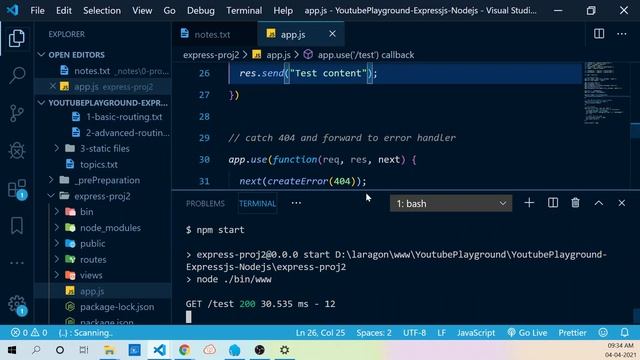Close the app.js editor tab
Viewport: 640px width, 360px height.
click(x=332, y=34)
